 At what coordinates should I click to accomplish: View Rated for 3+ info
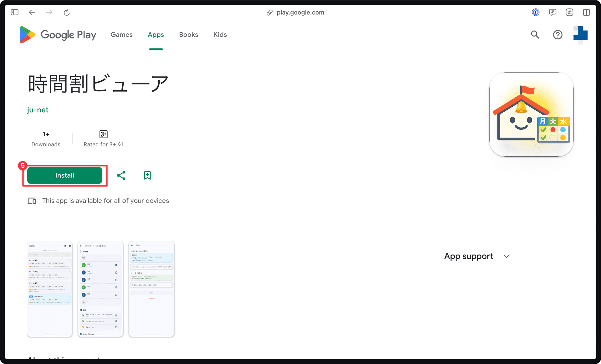(x=121, y=144)
